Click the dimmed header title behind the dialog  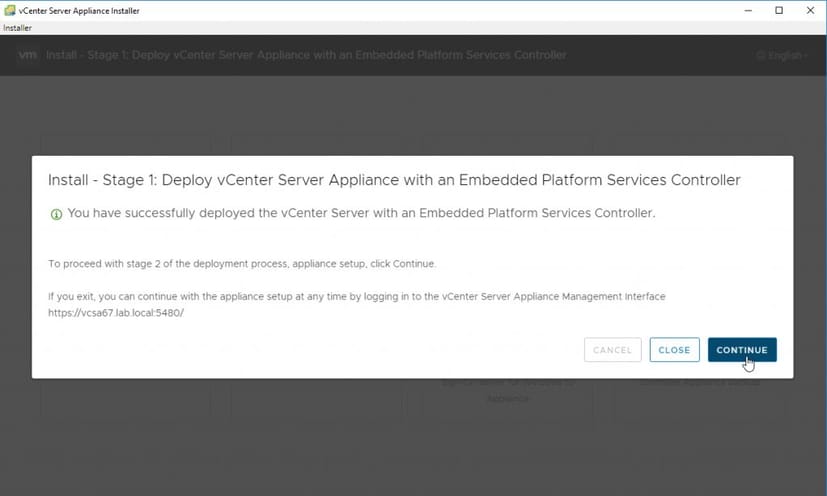tap(306, 55)
